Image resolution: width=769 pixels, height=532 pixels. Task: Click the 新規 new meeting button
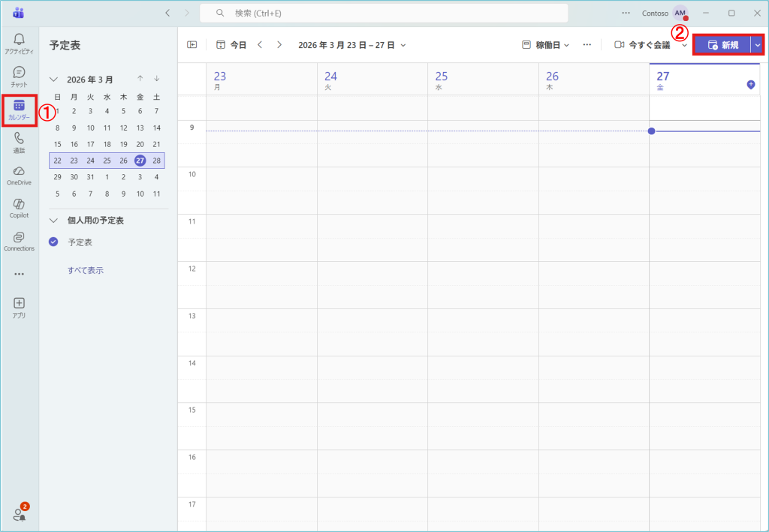click(722, 45)
